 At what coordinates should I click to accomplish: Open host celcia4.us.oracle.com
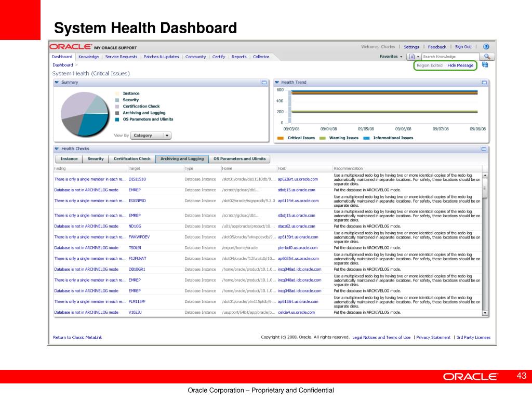click(297, 312)
